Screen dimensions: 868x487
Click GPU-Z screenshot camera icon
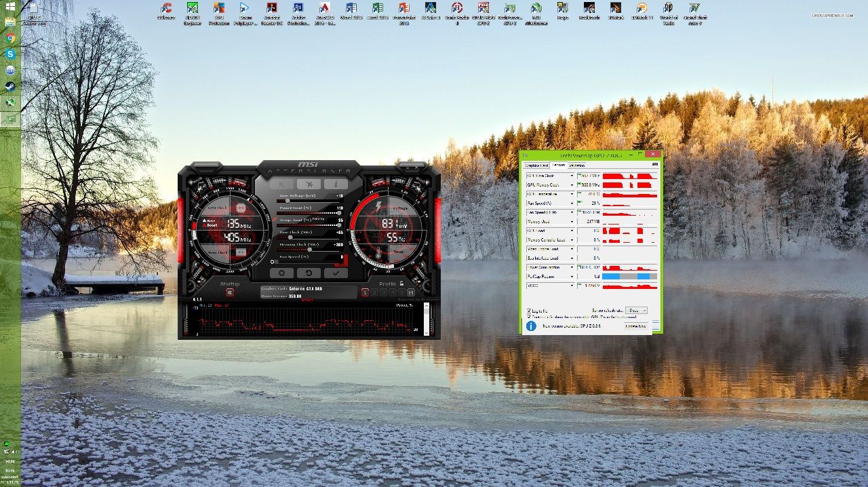coord(655,165)
